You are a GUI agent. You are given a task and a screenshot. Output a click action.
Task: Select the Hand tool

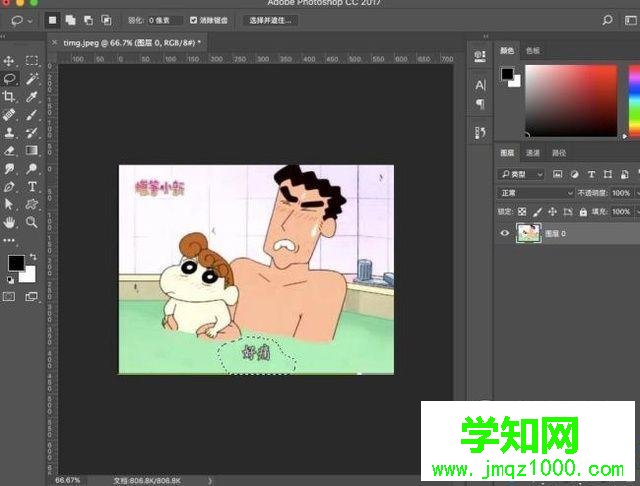point(9,222)
